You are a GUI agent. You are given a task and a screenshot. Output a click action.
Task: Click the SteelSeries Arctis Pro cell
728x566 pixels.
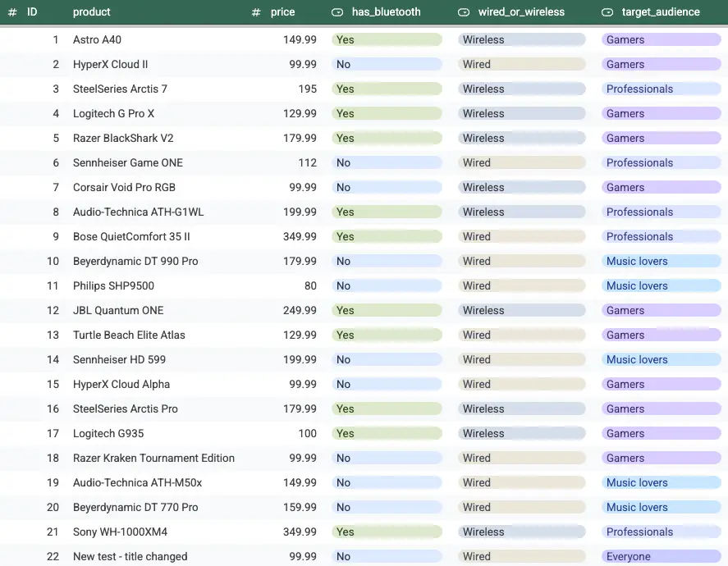(x=126, y=409)
